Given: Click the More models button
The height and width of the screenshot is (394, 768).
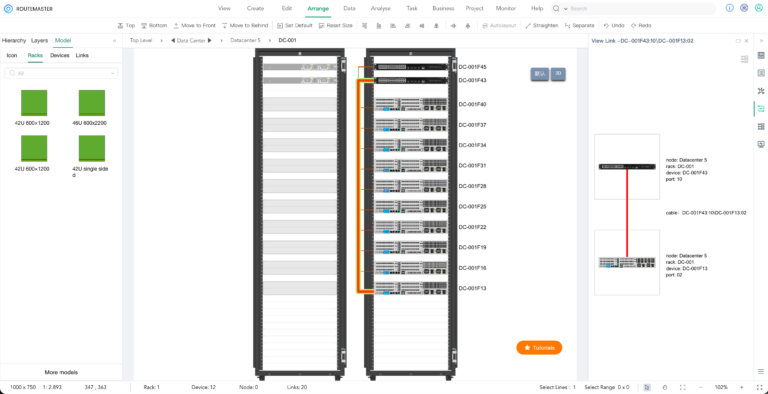Looking at the screenshot, I should (x=61, y=372).
